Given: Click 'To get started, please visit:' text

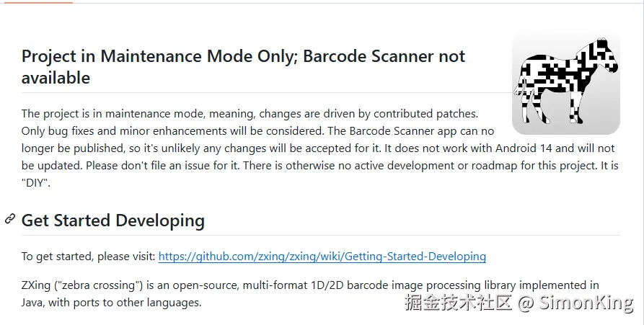Looking at the screenshot, I should [88, 256].
